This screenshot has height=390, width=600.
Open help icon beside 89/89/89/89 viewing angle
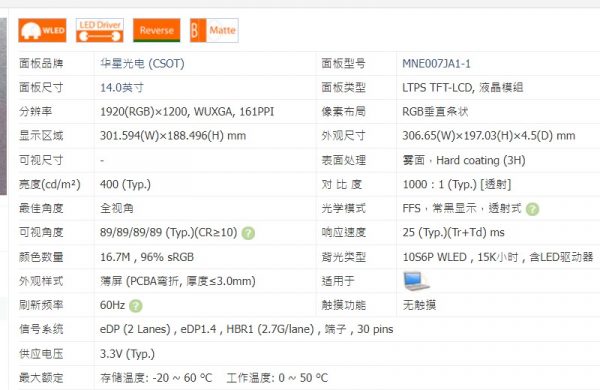pyautogui.click(x=248, y=233)
